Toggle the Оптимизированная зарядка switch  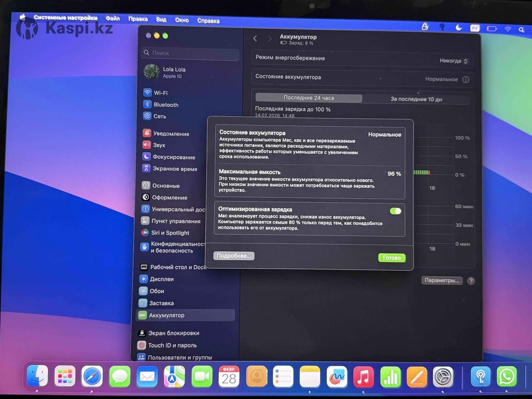point(395,211)
